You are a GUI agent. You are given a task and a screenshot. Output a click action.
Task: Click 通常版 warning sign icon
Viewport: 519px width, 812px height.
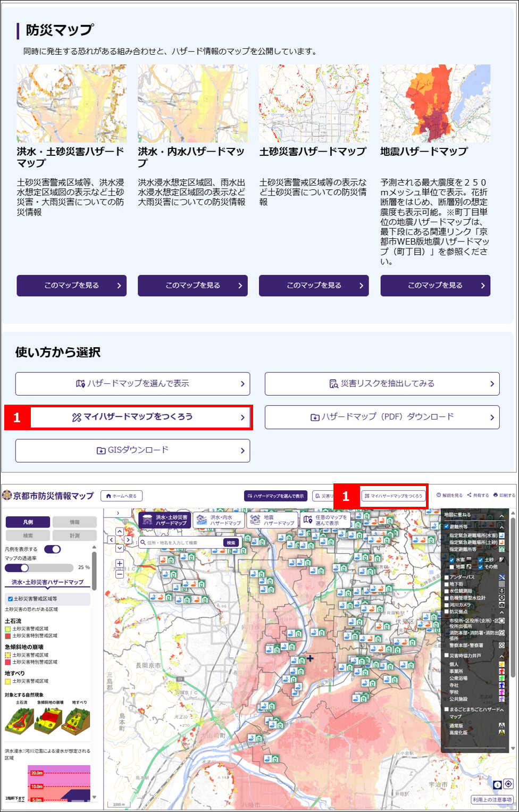point(501,725)
